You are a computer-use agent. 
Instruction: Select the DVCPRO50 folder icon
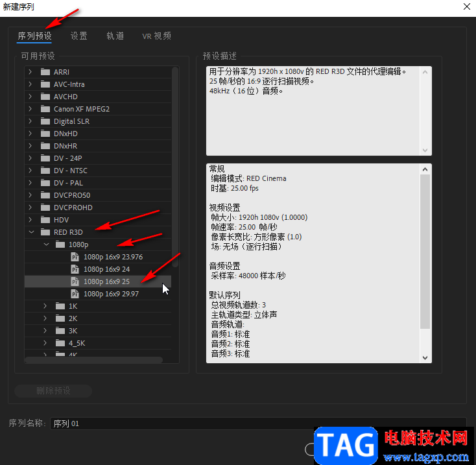pos(45,195)
